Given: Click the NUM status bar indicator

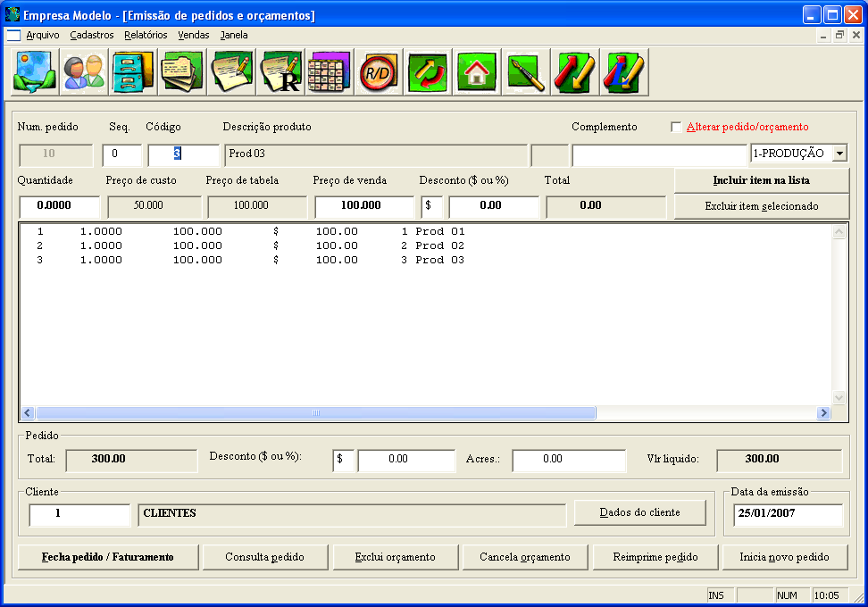Looking at the screenshot, I should click(x=791, y=595).
